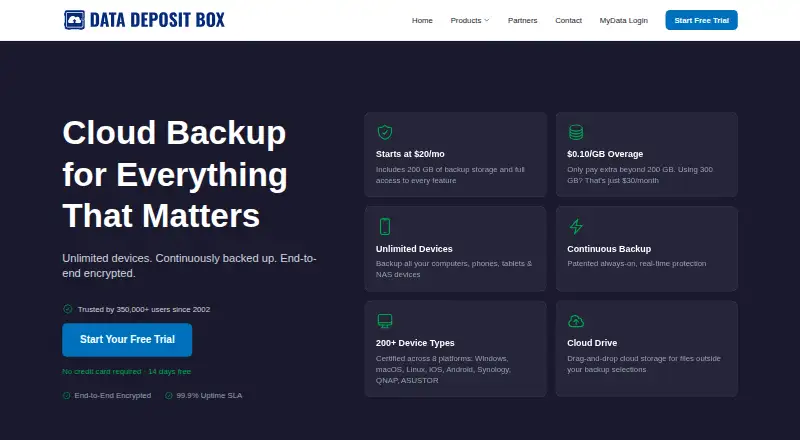The image size is (800, 440).
Task: Open MyData Login
Action: coord(623,20)
